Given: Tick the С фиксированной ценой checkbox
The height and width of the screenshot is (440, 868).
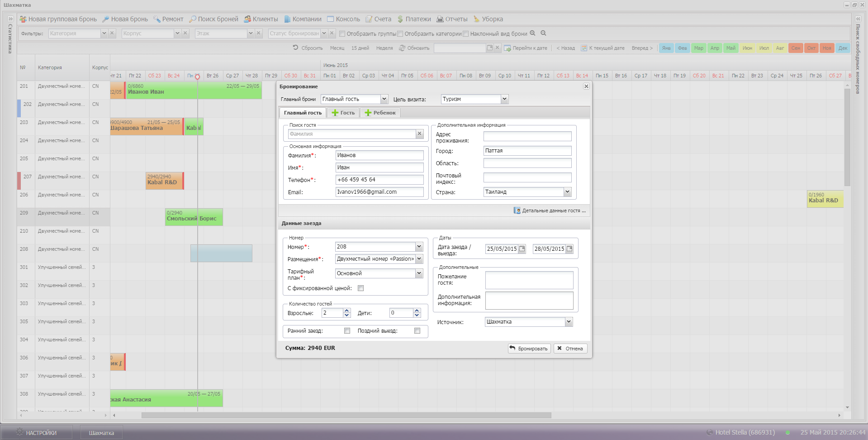Looking at the screenshot, I should pos(360,288).
